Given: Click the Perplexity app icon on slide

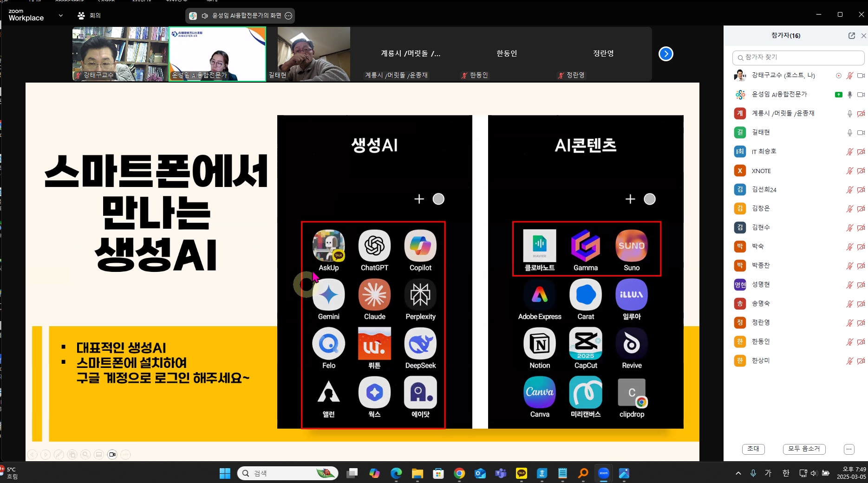Looking at the screenshot, I should click(420, 295).
